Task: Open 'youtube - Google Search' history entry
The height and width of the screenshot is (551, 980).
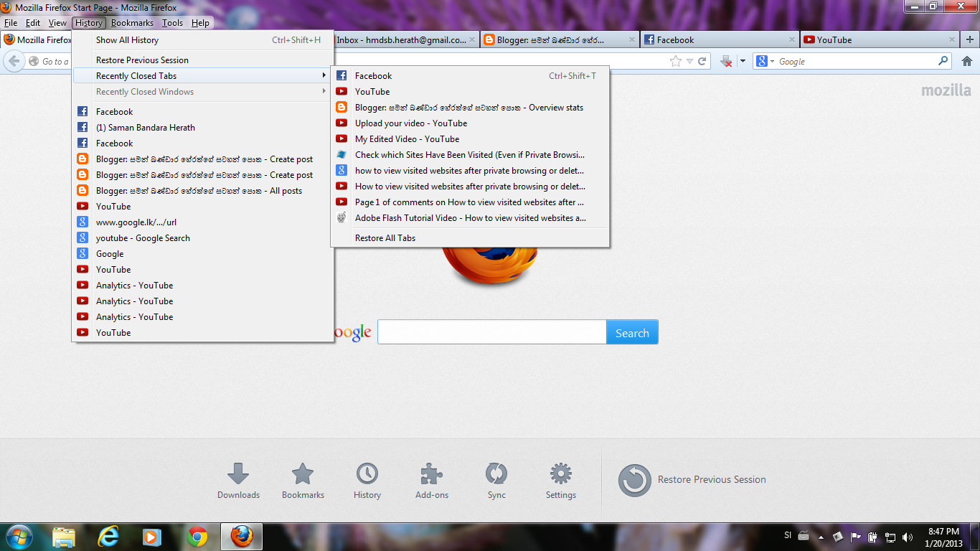Action: click(x=203, y=238)
